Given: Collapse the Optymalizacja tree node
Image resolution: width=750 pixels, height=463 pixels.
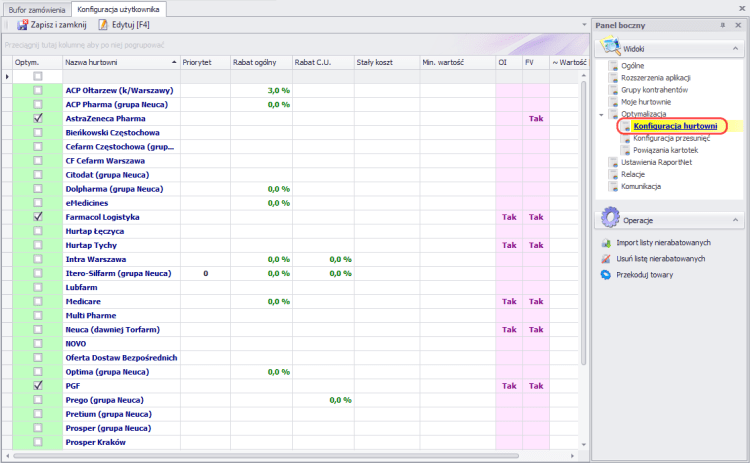Looking at the screenshot, I should tap(601, 114).
